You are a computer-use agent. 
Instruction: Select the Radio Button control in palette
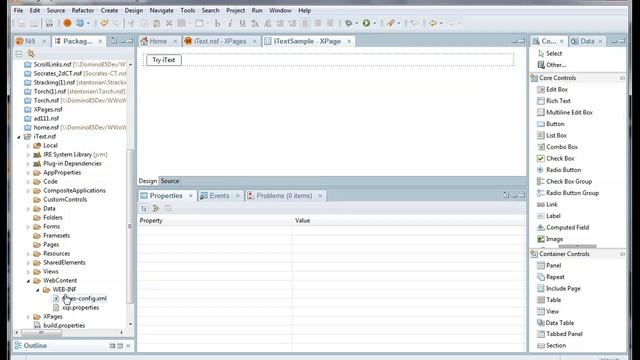click(559, 170)
